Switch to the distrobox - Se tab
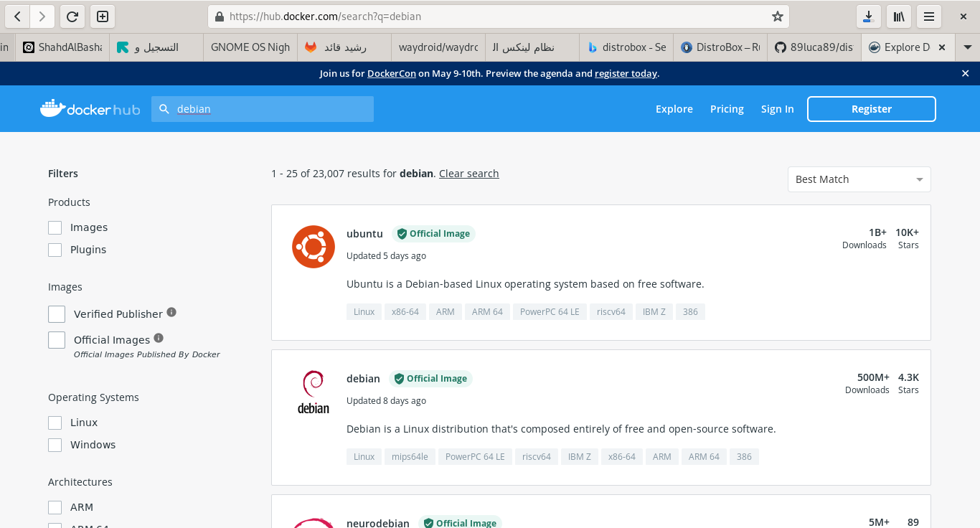This screenshot has height=528, width=980. (x=626, y=47)
